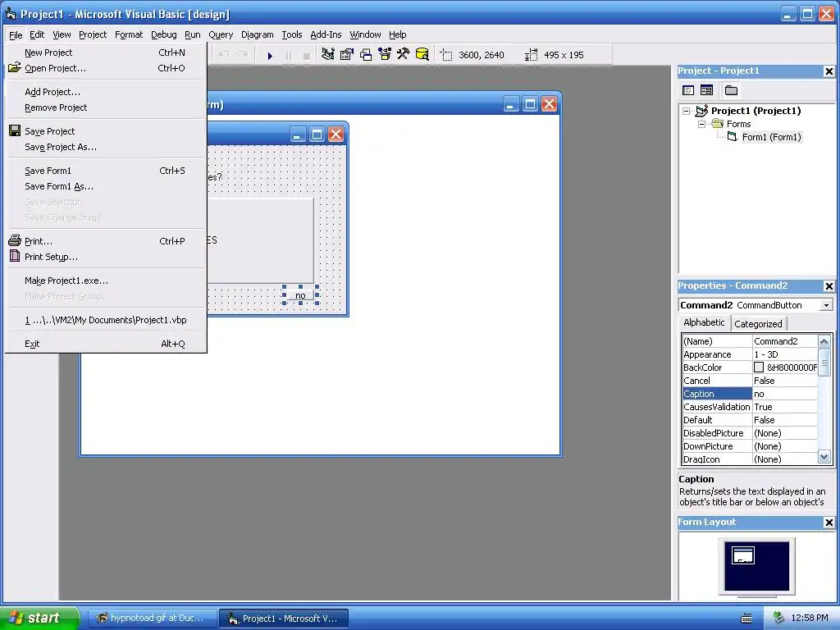The height and width of the screenshot is (630, 840).
Task: Choose Add Project... in File menu
Action: 105,92
